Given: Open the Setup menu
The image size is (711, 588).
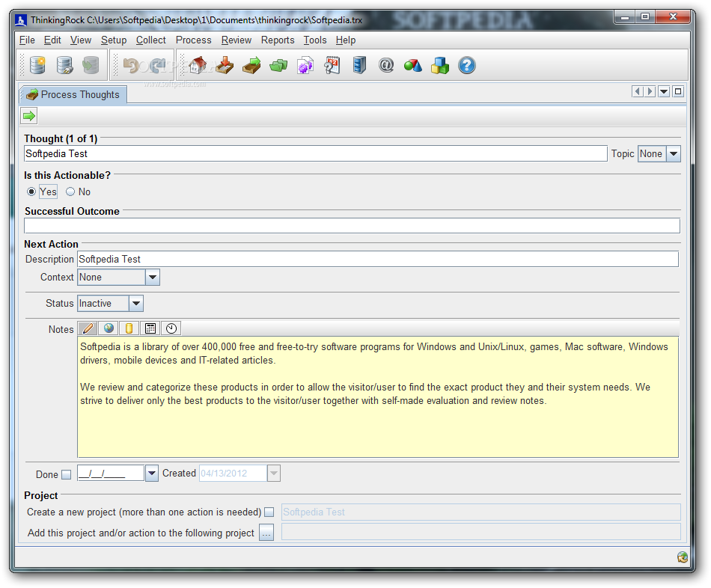Looking at the screenshot, I should click(114, 40).
